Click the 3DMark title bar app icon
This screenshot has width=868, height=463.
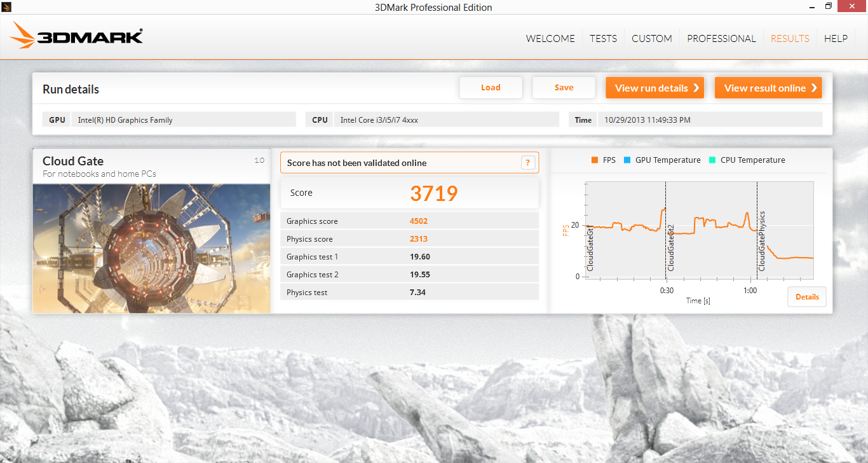click(6, 7)
